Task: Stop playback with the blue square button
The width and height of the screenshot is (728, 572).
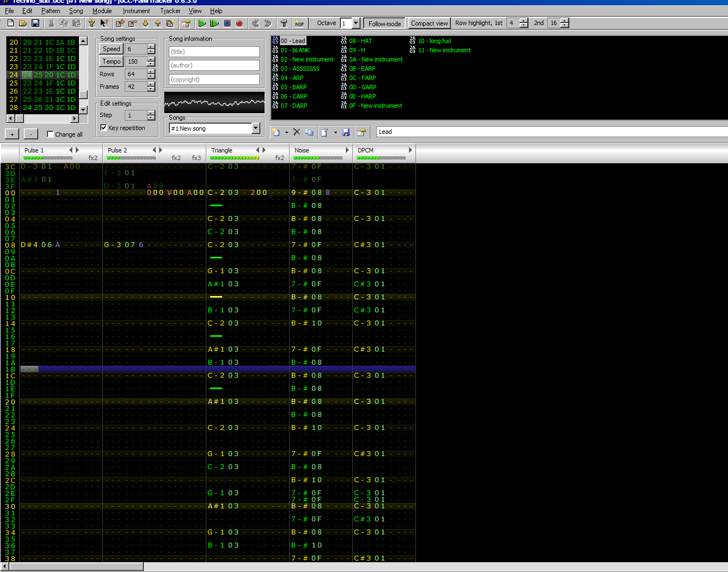Action: pyautogui.click(x=227, y=23)
